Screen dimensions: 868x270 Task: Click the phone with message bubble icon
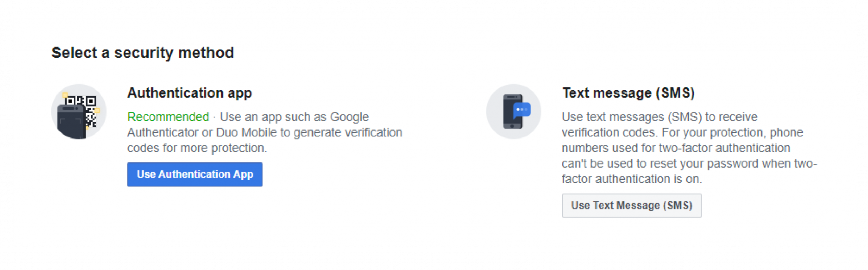pos(514,111)
